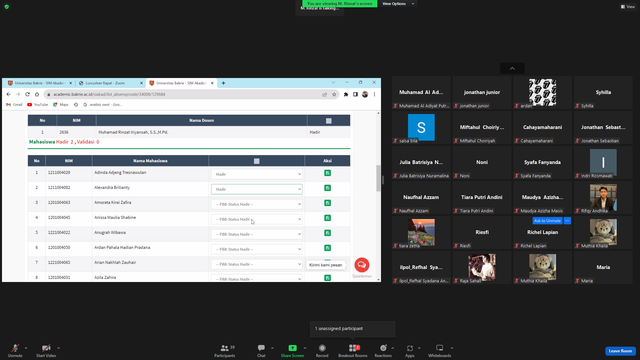This screenshot has width=640, height=360.
Task: Save attendance for Alexandra Brilianty row
Action: 327,188
